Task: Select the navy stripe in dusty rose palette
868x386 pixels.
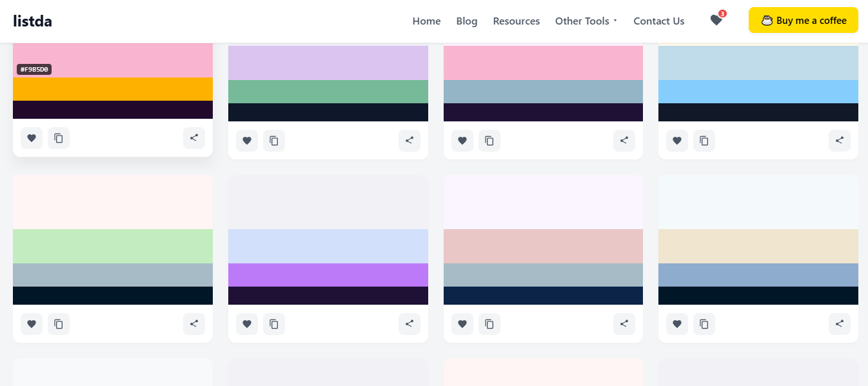Action: pos(543,296)
